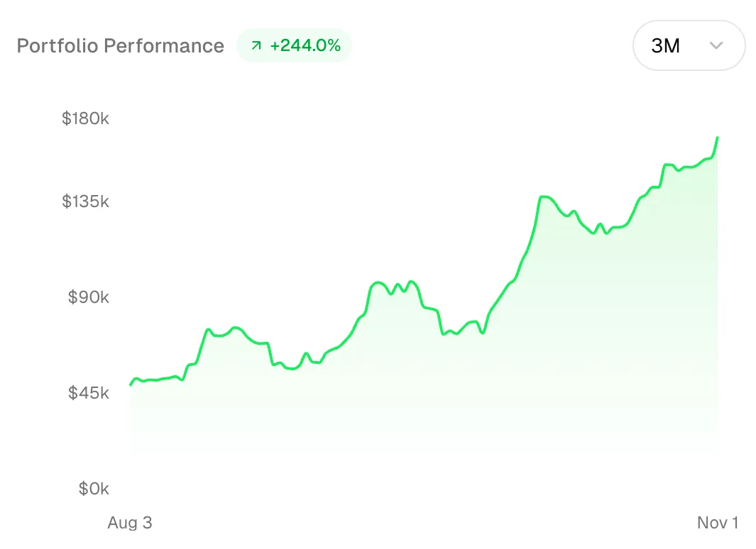Click the 3M text in selector

point(665,45)
